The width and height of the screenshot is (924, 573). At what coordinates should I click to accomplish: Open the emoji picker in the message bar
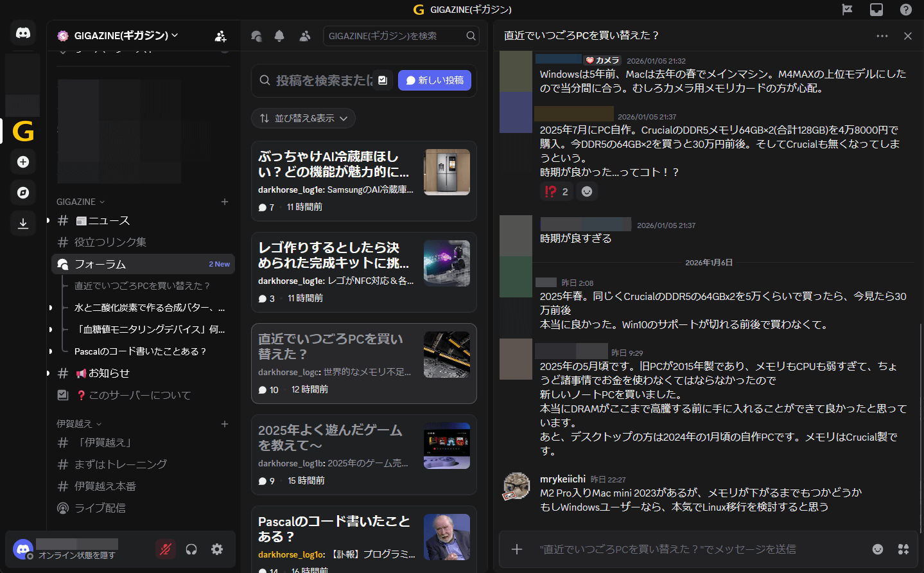tap(878, 549)
